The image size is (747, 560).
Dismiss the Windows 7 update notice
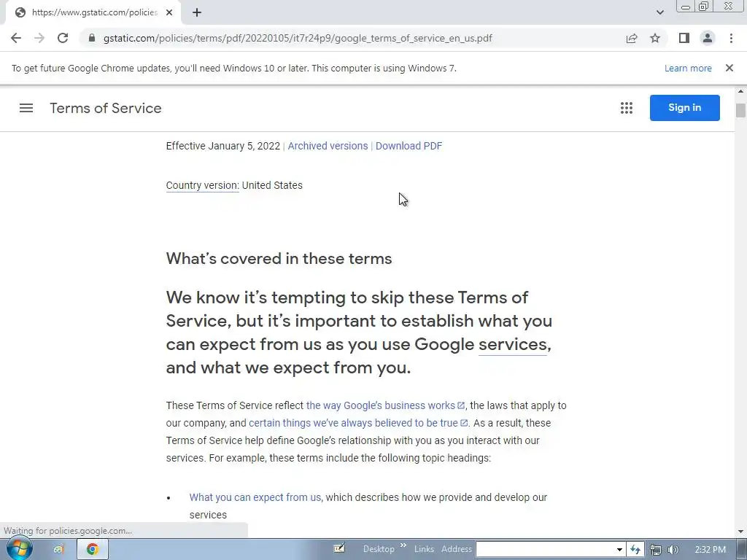click(x=729, y=68)
